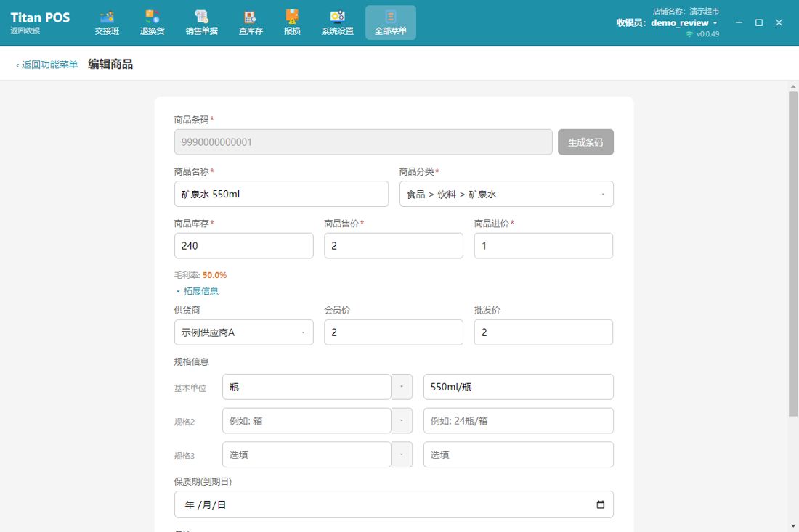Click the 保质期 date field 年/月/日

pos(394,504)
